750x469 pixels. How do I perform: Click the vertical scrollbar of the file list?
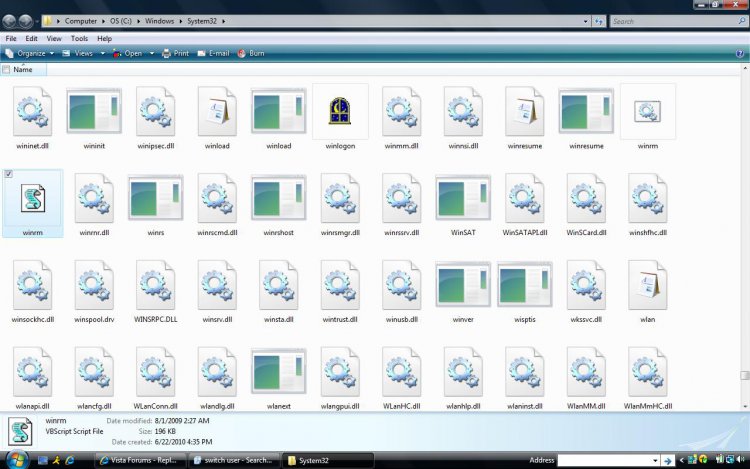click(x=743, y=240)
